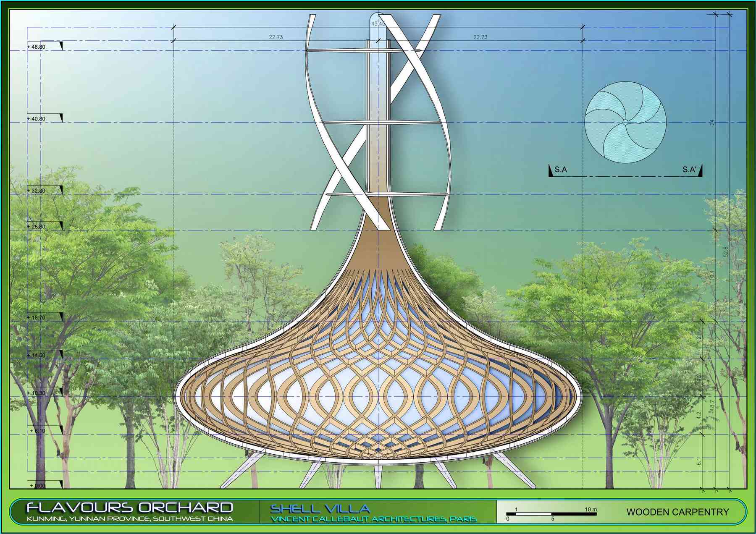This screenshot has width=756, height=534.
Task: Open the SHELL VILLA heading
Action: (x=320, y=508)
